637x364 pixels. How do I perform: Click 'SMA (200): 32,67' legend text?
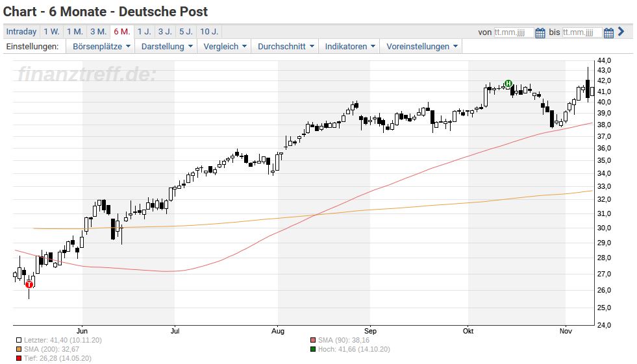pyautogui.click(x=51, y=349)
